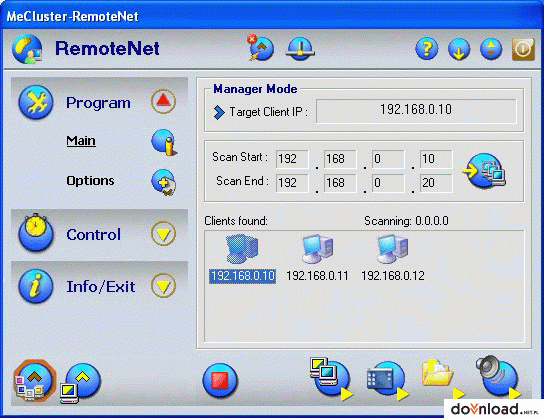
Task: Open the Main menu item
Action: [x=81, y=140]
